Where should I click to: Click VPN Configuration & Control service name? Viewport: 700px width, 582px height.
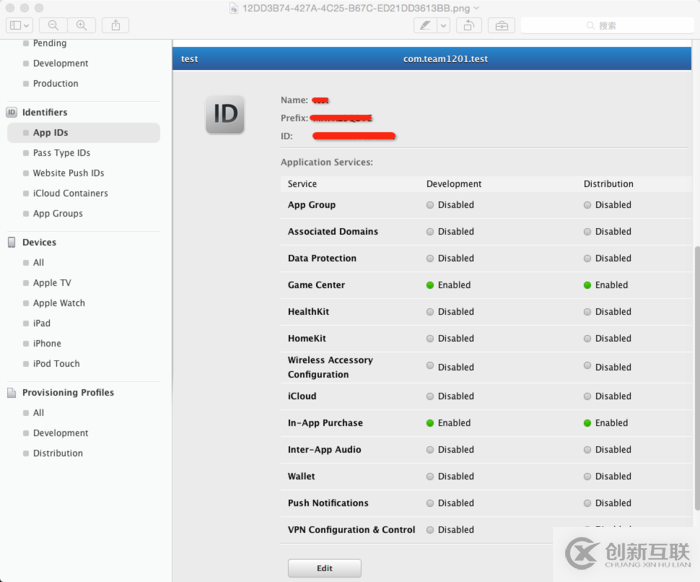coord(351,530)
